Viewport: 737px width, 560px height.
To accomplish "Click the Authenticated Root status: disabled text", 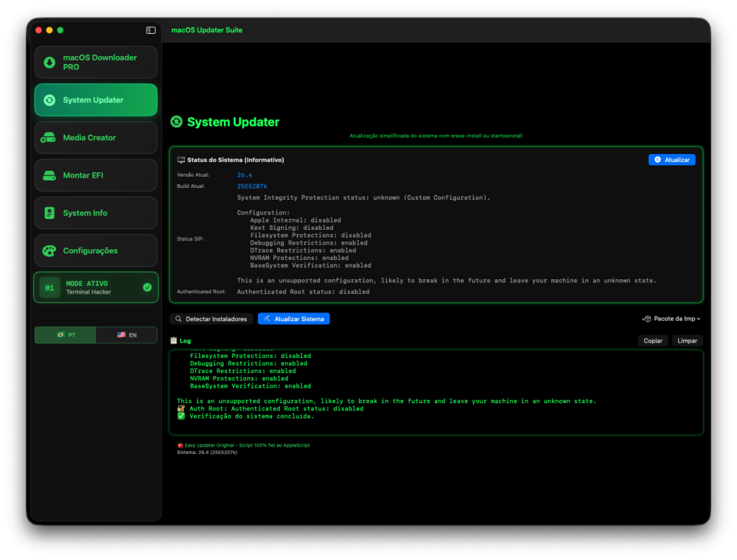I will [303, 292].
